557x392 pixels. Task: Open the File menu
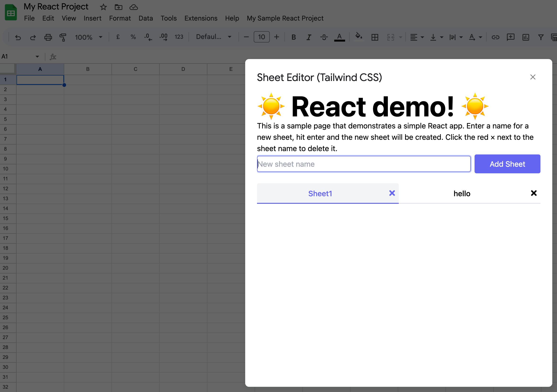pos(29,18)
